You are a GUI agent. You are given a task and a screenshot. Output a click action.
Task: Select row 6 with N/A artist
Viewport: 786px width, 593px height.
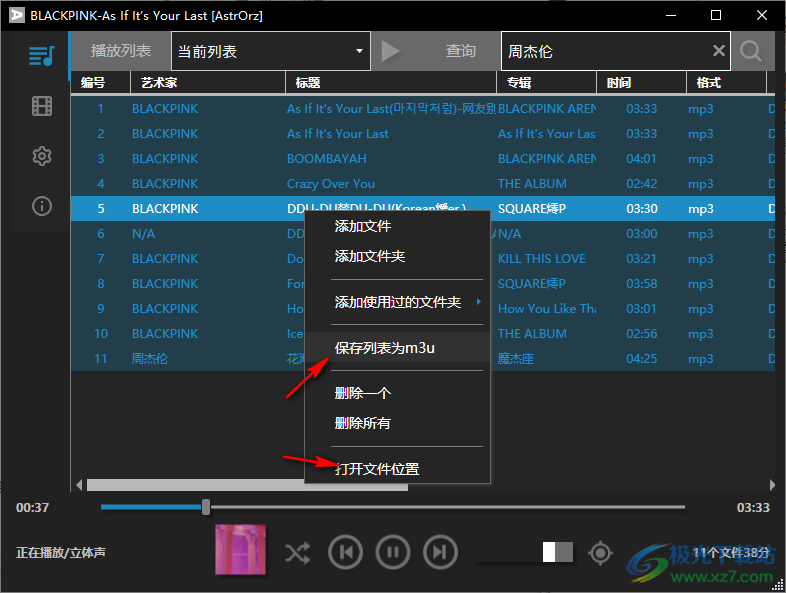pyautogui.click(x=423, y=234)
